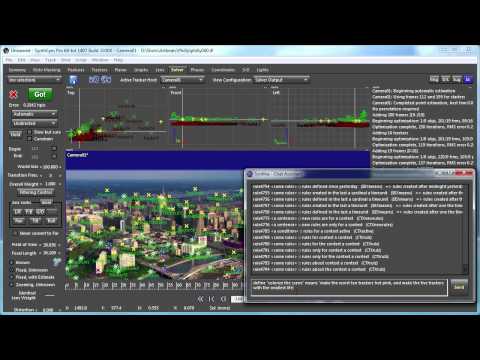Open the File menu

pyautogui.click(x=9, y=60)
